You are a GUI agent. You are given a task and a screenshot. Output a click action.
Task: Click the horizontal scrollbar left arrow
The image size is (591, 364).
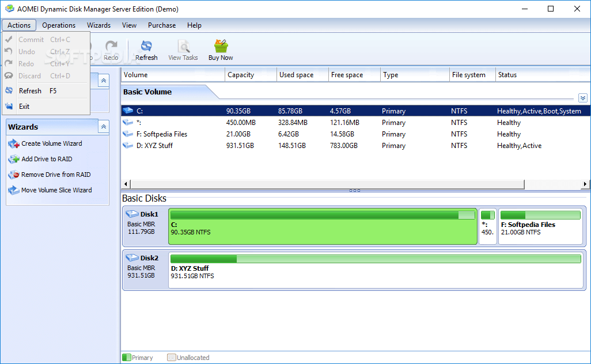[x=126, y=184]
